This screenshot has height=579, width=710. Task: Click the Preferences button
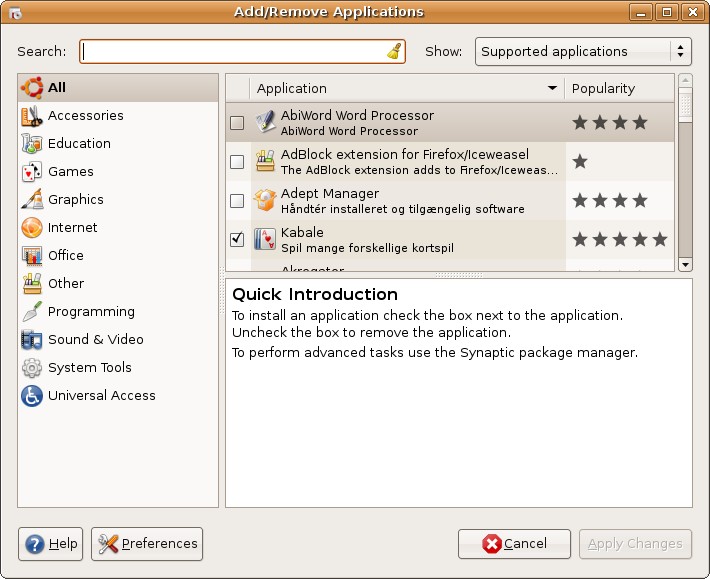(x=147, y=544)
